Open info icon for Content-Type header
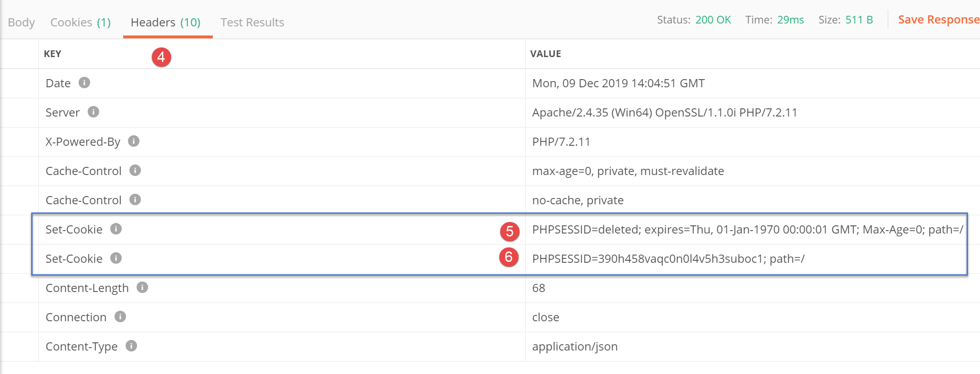This screenshot has height=374, width=980. tap(131, 346)
